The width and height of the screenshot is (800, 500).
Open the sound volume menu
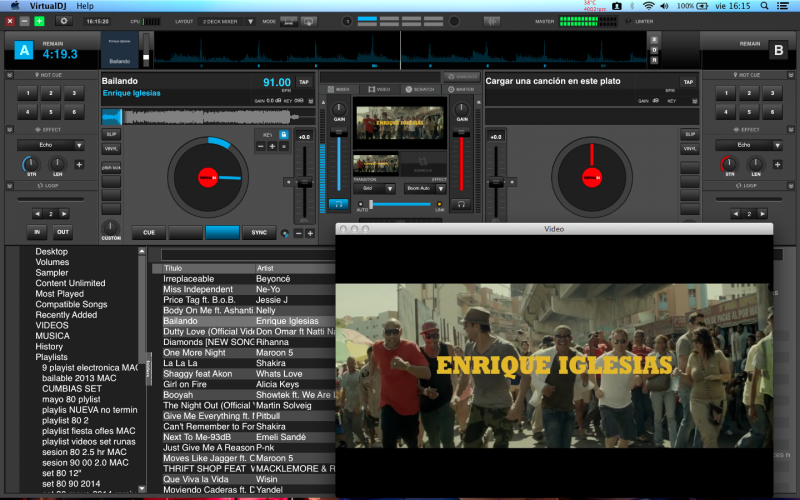[664, 6]
